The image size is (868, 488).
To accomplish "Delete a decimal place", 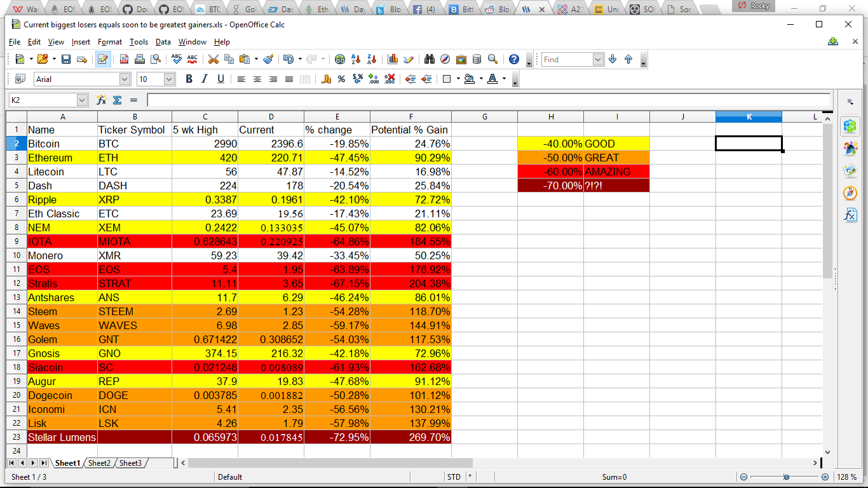I will pos(390,79).
